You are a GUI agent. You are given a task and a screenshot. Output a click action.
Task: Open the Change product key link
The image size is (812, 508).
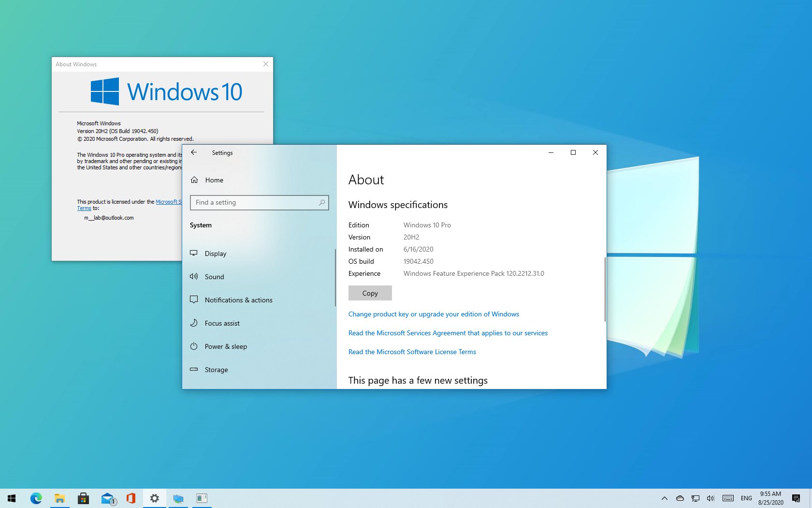point(434,314)
